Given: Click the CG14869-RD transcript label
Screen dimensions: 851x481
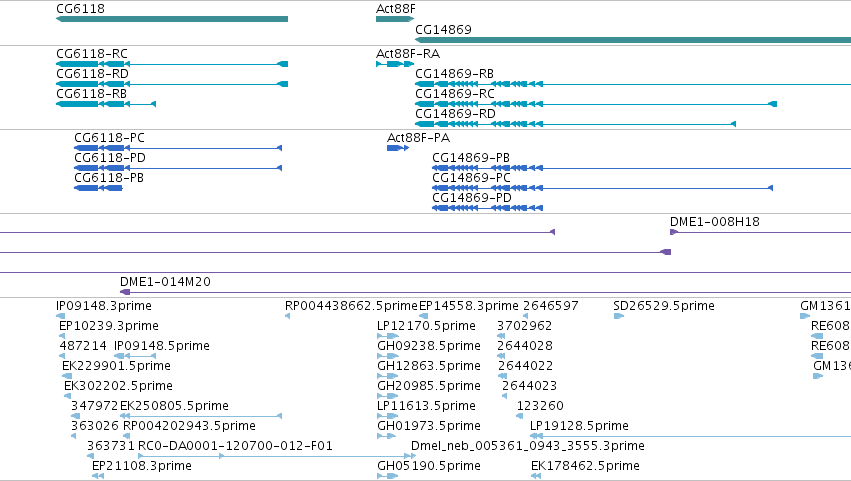Looking at the screenshot, I should (x=455, y=114).
